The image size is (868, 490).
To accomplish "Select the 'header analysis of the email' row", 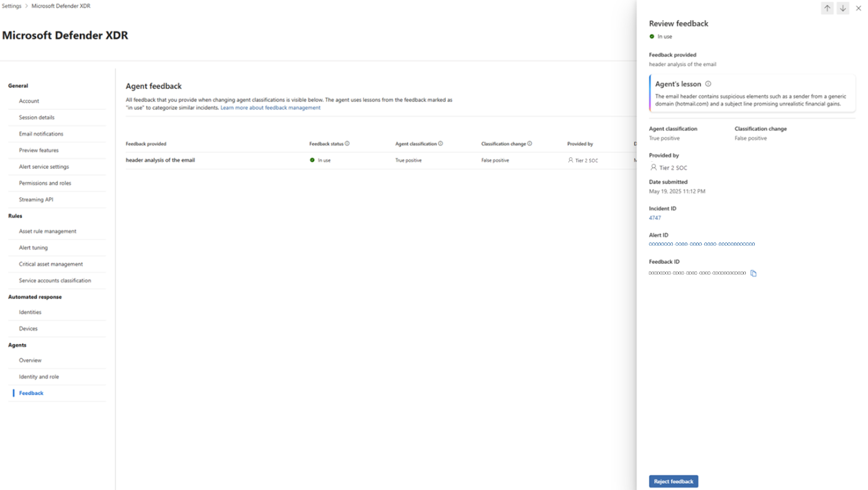I will pyautogui.click(x=381, y=160).
